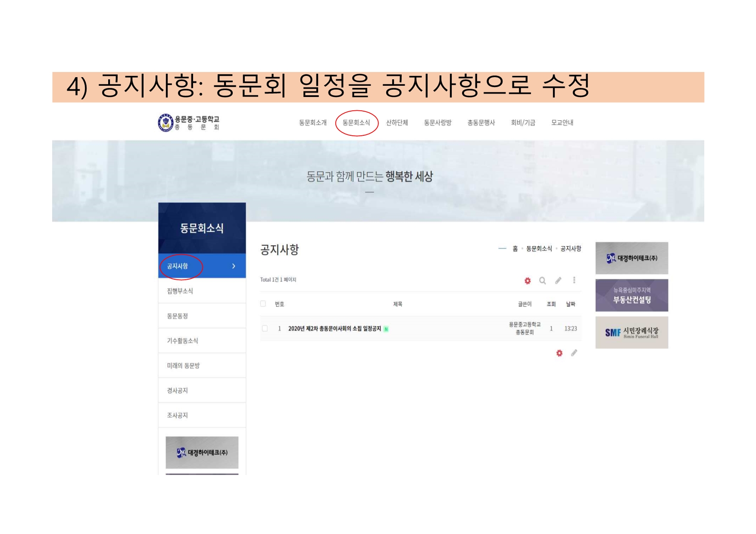Select 동문동정 in the sidebar

pos(202,316)
